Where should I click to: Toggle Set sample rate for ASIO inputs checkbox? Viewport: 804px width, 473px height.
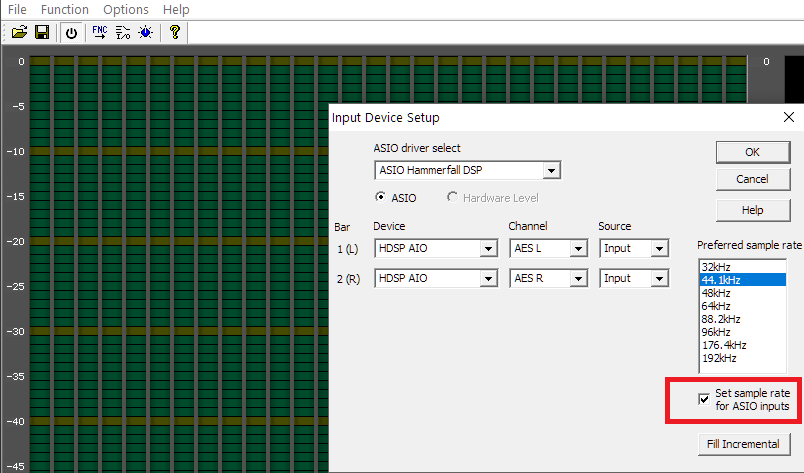[705, 399]
